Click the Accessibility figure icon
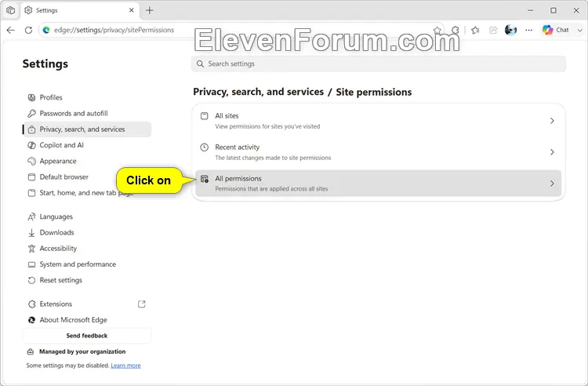 tap(31, 249)
